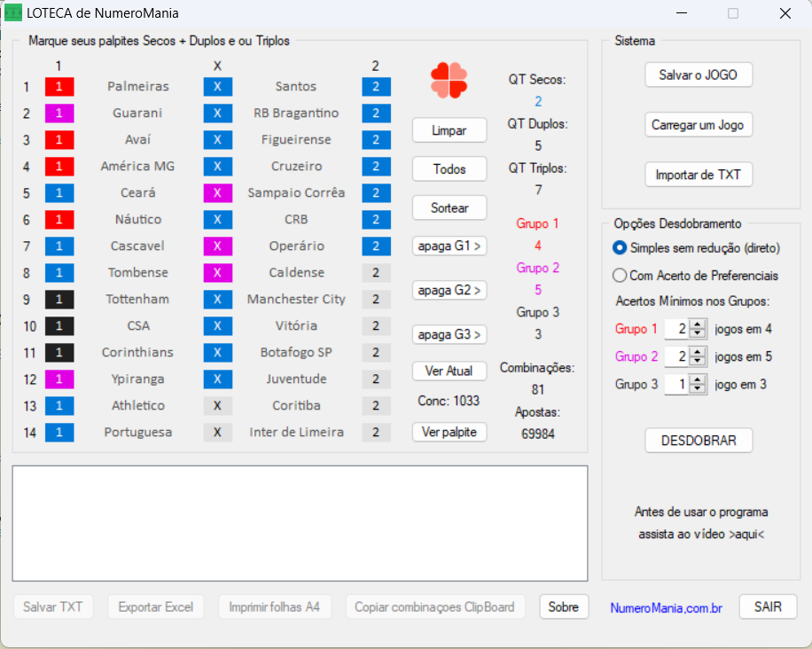Toggle the 1 pick for Palmeiras row
The width and height of the screenshot is (812, 649).
point(59,87)
